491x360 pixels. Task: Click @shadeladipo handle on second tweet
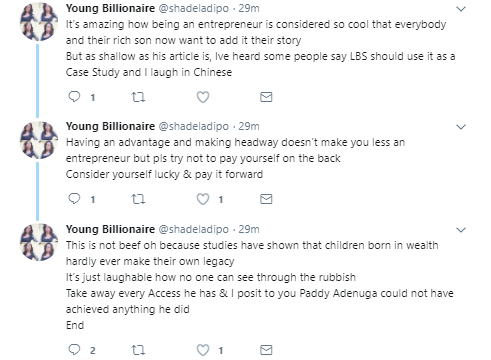[x=193, y=126]
